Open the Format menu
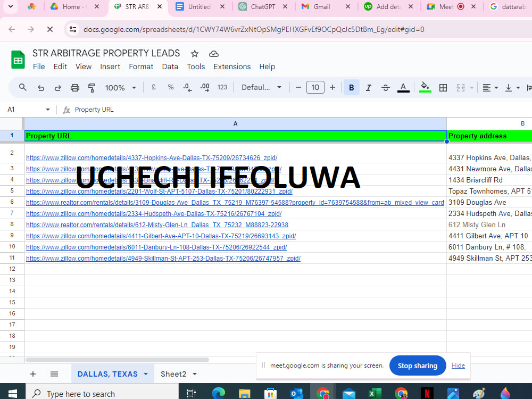 click(x=141, y=66)
